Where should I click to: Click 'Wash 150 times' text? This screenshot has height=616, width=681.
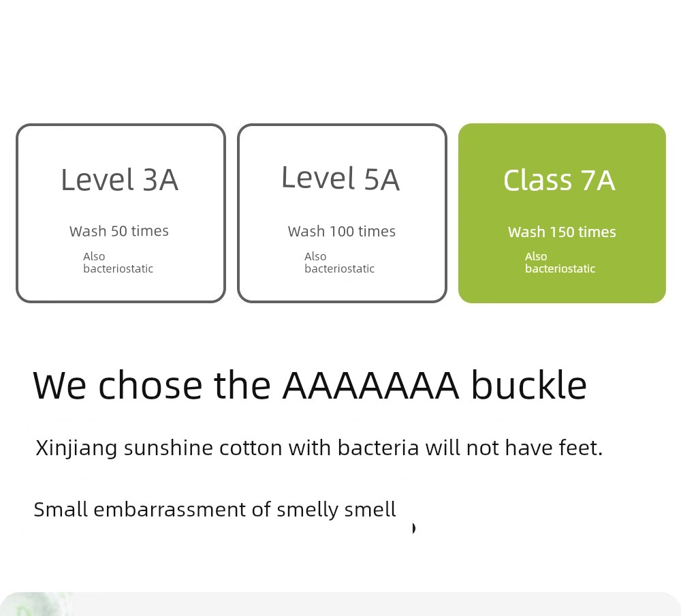tap(562, 232)
